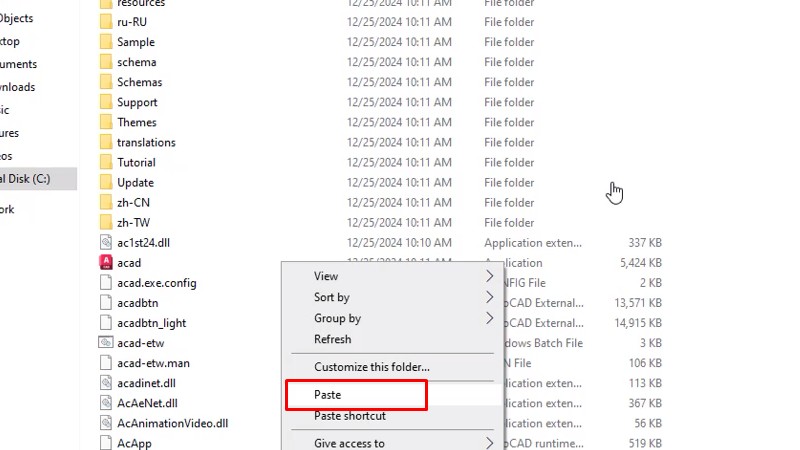Screen dimensions: 800x450
Task: Click the Support folder name
Action: [137, 102]
